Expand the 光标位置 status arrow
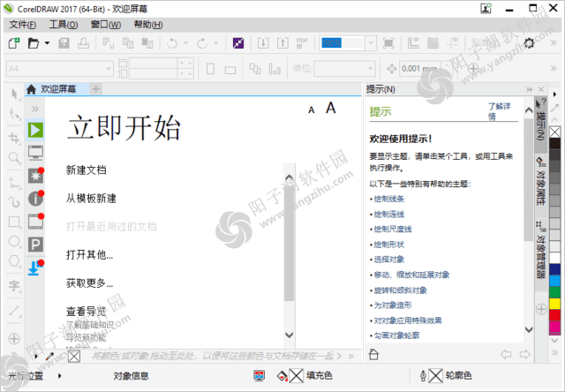565x392 pixels. 59,376
